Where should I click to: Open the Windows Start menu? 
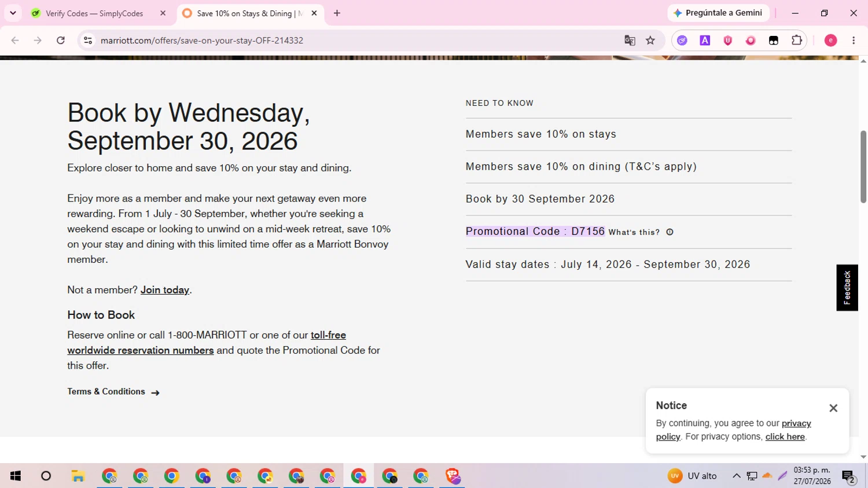click(x=16, y=476)
